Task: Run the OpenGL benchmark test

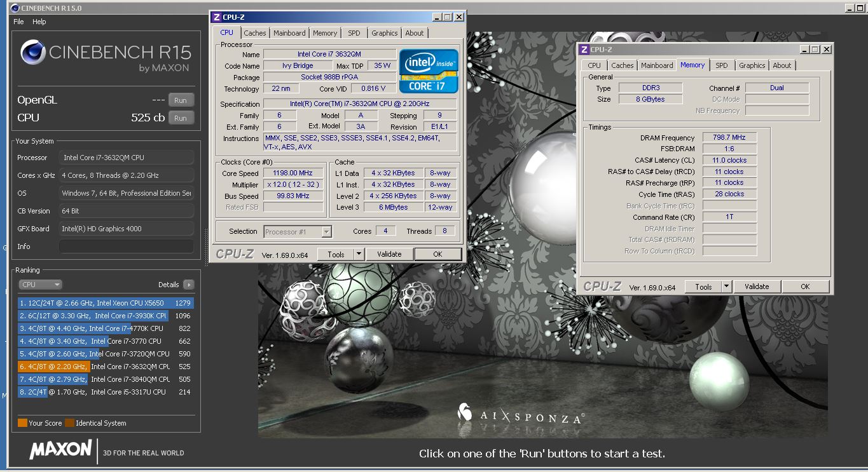Action: coord(181,100)
